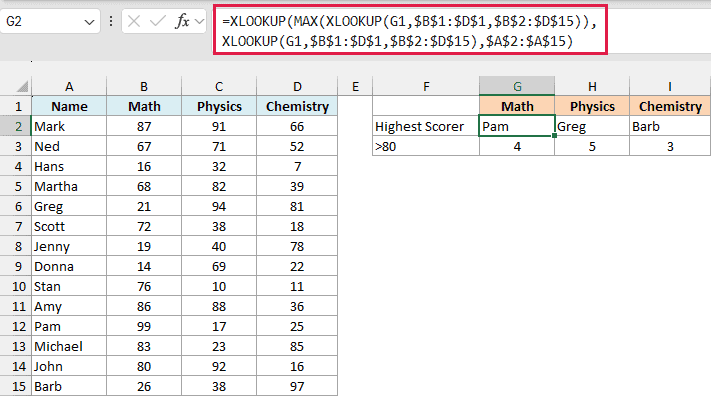Click the cell containing Martha

pyautogui.click(x=69, y=186)
